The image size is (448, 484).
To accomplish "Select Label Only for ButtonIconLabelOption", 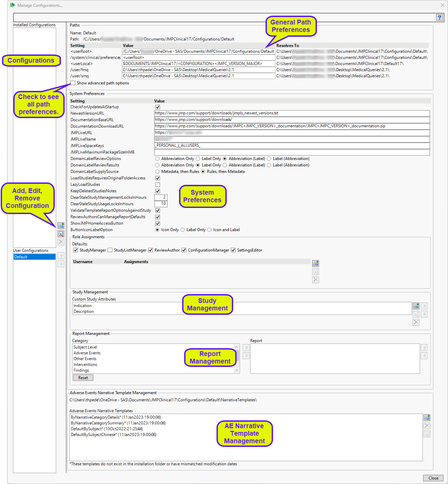I will pos(182,230).
